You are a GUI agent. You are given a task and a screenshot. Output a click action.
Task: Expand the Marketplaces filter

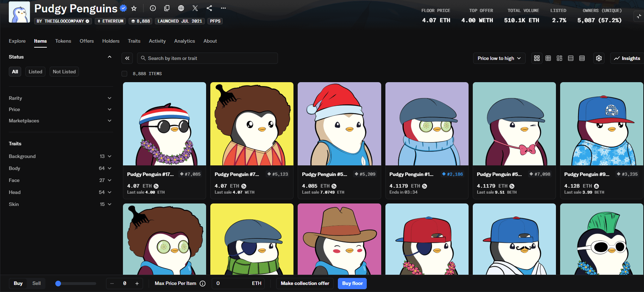61,121
